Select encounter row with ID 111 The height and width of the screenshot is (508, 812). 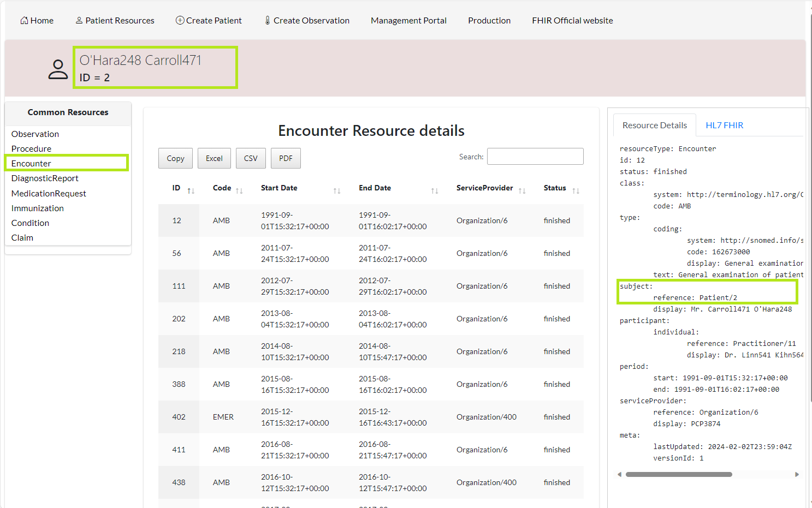pos(371,286)
